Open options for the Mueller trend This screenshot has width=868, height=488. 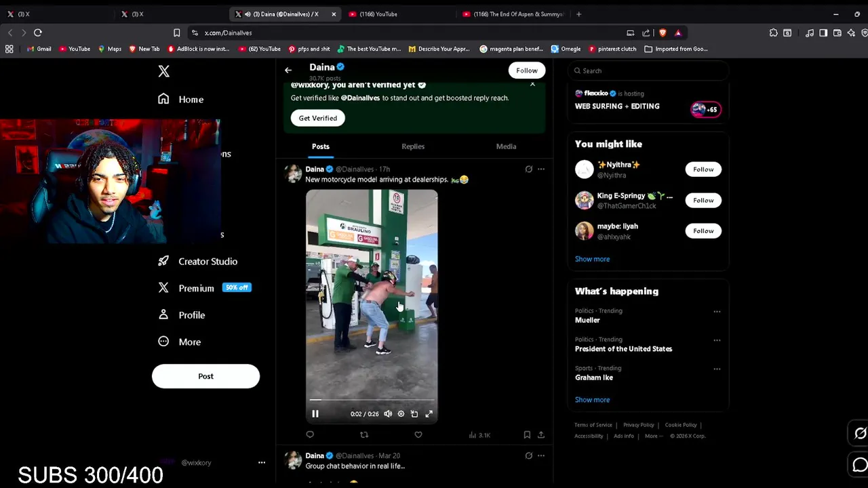pyautogui.click(x=717, y=312)
